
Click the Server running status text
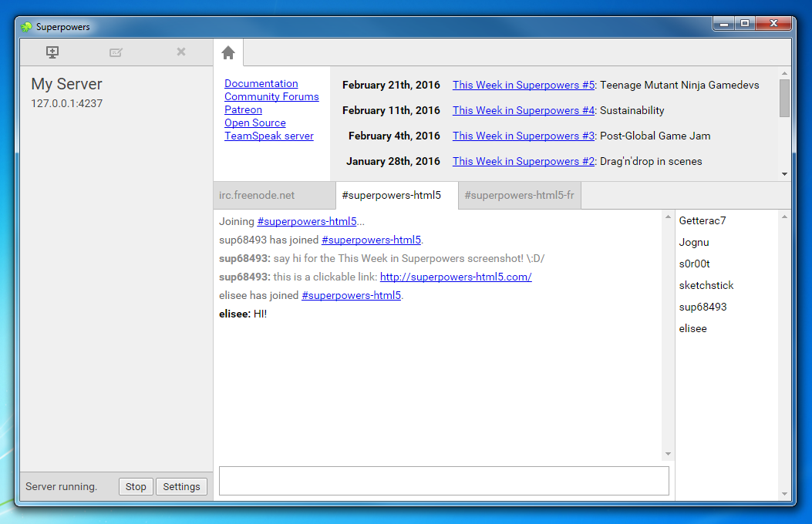coord(61,487)
